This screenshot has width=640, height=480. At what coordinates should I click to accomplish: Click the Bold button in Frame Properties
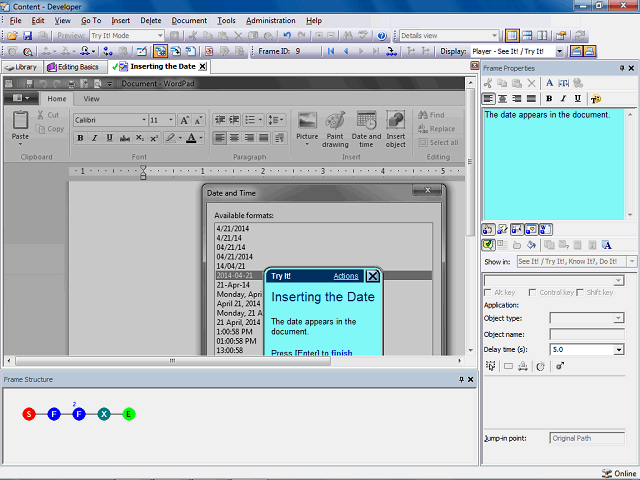[x=549, y=99]
